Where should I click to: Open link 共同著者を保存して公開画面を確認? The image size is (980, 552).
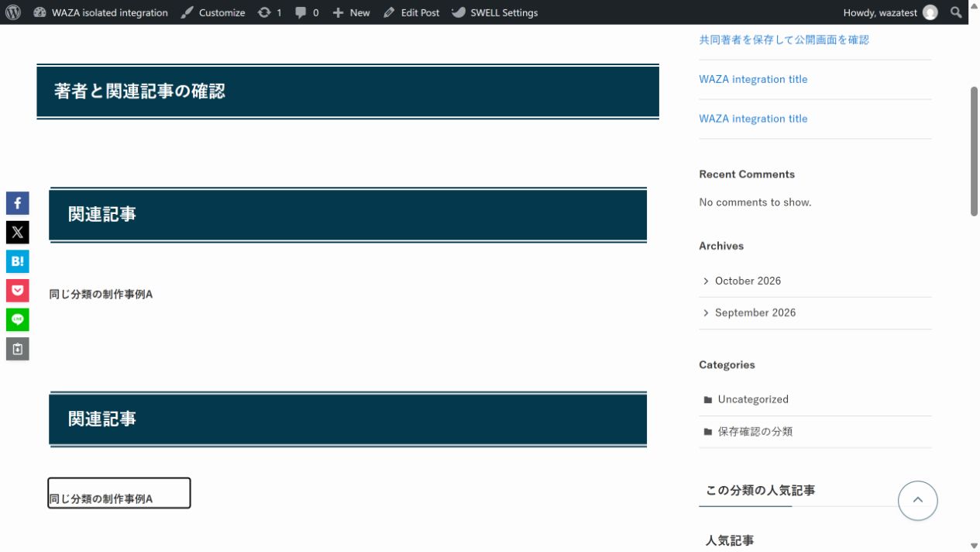(x=784, y=40)
